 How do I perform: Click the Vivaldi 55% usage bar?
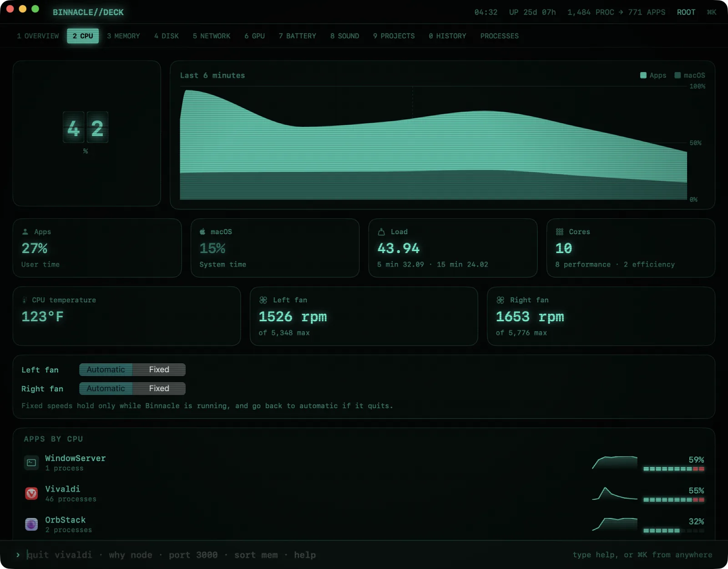tap(674, 500)
